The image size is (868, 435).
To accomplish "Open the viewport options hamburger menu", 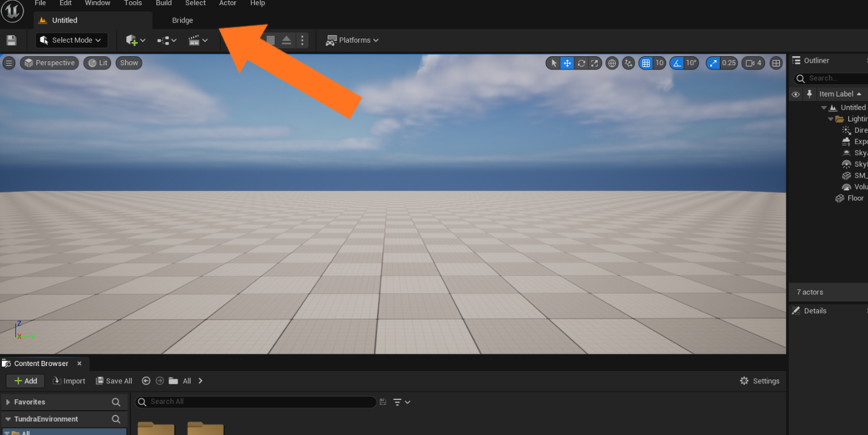I will point(9,63).
